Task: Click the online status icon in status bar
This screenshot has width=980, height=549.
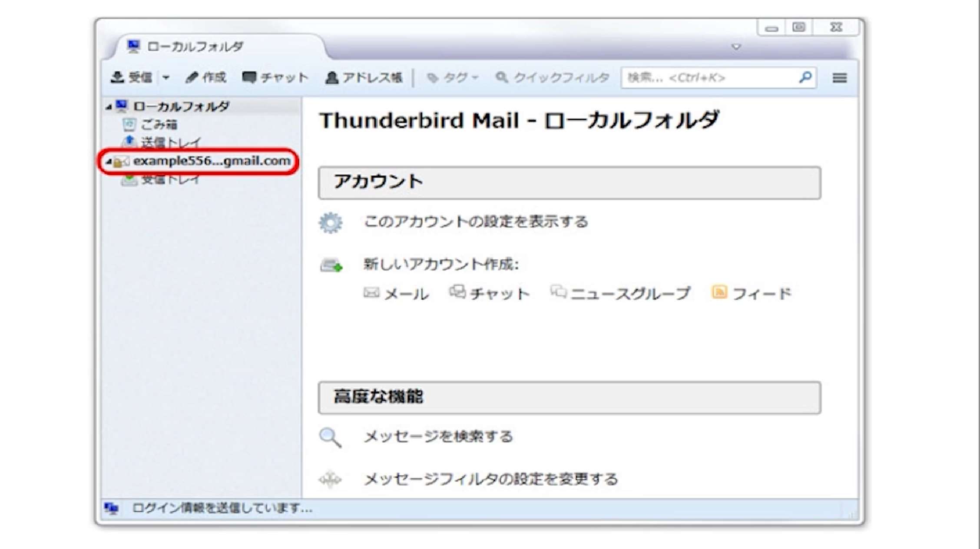Action: click(x=112, y=508)
